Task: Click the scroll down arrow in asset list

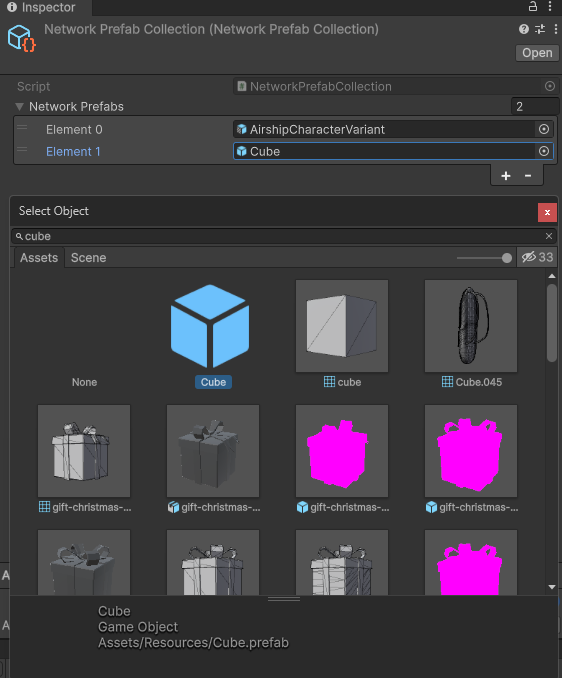Action: coord(552,587)
